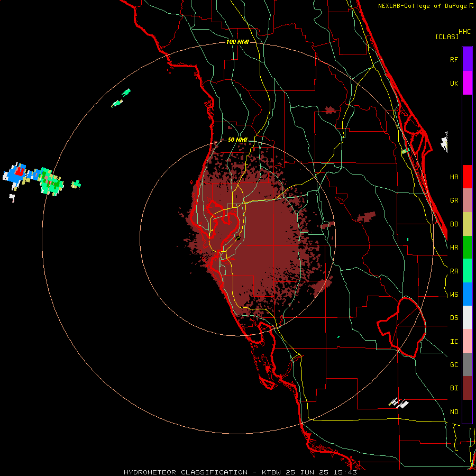Click the BD legend label
The image size is (476, 476).
point(454,224)
